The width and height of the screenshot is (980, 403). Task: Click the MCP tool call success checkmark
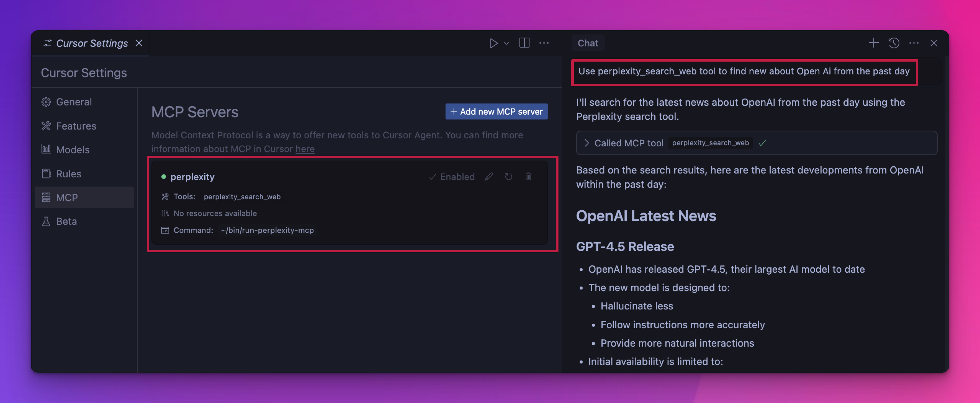[x=762, y=143]
